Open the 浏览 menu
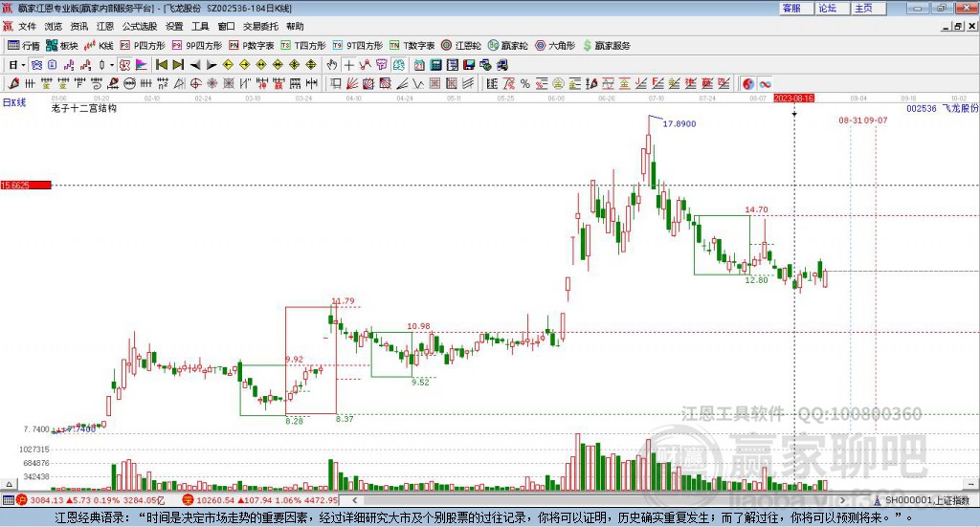Viewport: 980px width, 527px height. pos(54,26)
